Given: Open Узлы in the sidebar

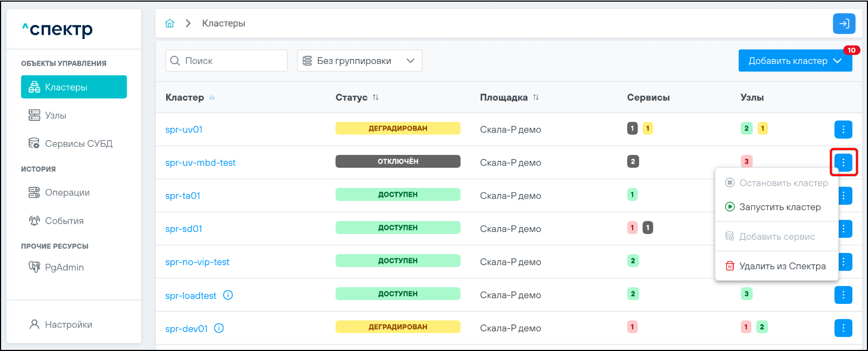Looking at the screenshot, I should point(55,115).
